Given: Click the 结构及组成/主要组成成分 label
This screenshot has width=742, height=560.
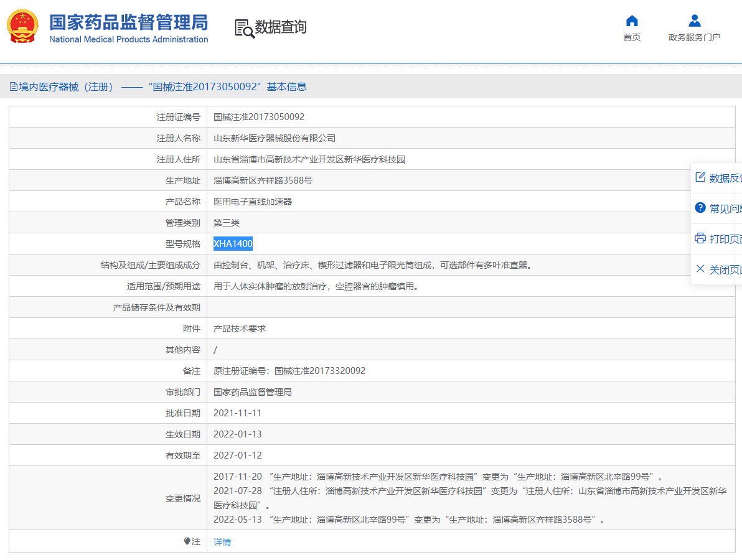Looking at the screenshot, I should click(x=151, y=265).
